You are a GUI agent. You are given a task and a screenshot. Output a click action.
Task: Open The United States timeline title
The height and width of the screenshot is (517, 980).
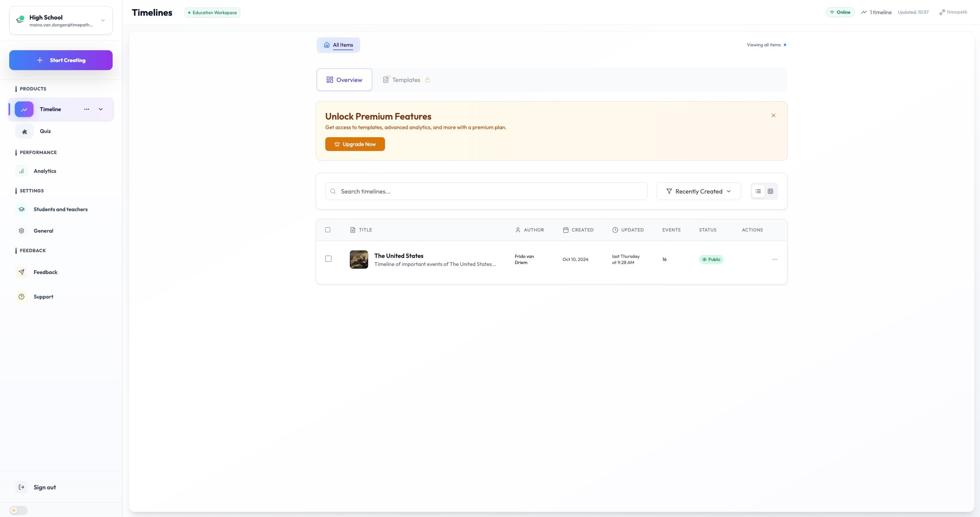pyautogui.click(x=399, y=256)
